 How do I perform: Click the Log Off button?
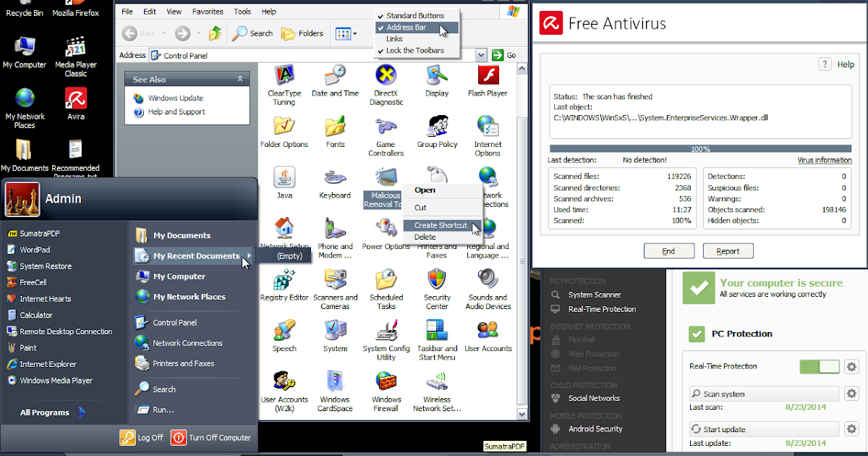click(142, 438)
